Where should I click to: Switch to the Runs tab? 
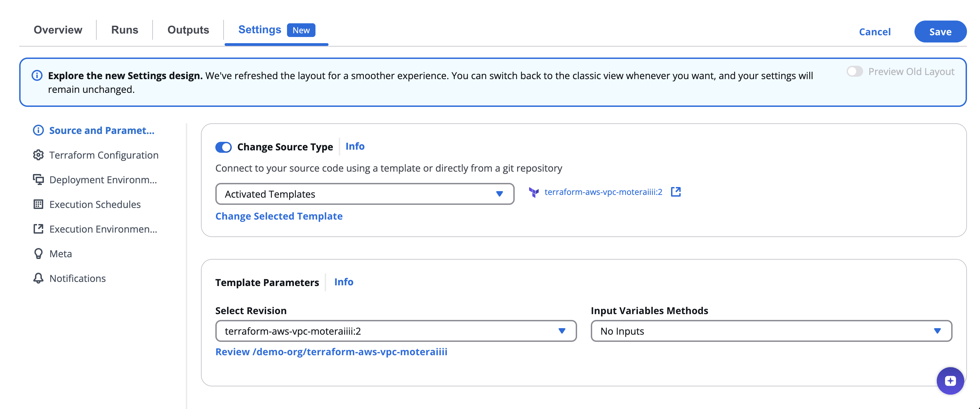coord(124,30)
